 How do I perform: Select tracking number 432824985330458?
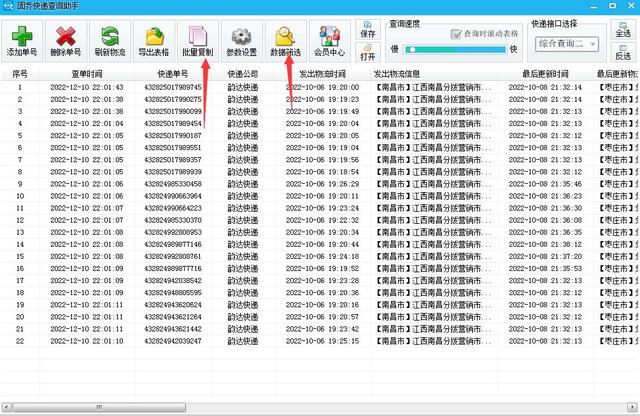point(173,184)
